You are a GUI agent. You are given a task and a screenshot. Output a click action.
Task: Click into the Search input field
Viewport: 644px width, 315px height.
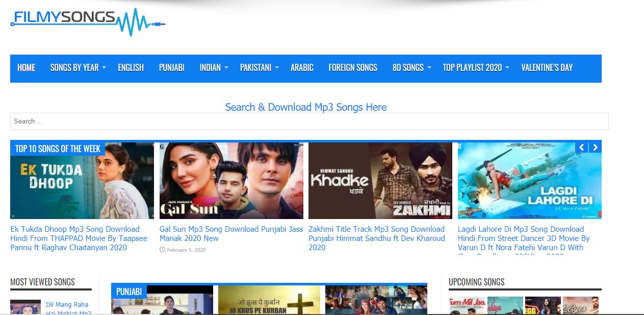point(310,122)
